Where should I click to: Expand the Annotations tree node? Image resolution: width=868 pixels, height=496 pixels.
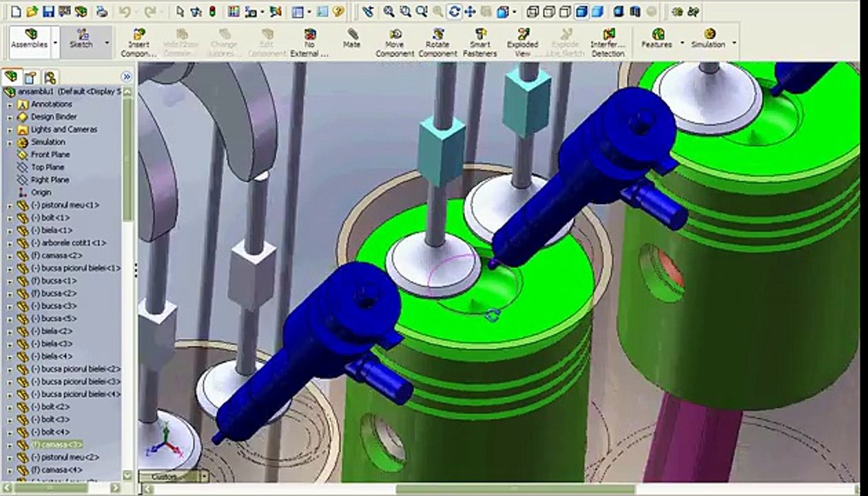coord(10,105)
